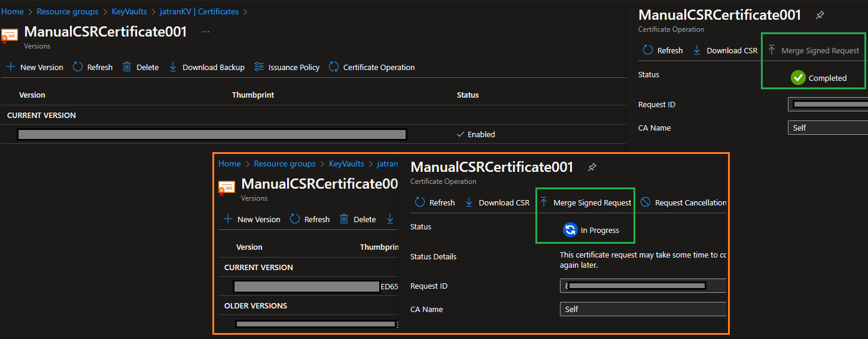
Task: Open Resource groups breadcrumb at top
Action: [68, 11]
